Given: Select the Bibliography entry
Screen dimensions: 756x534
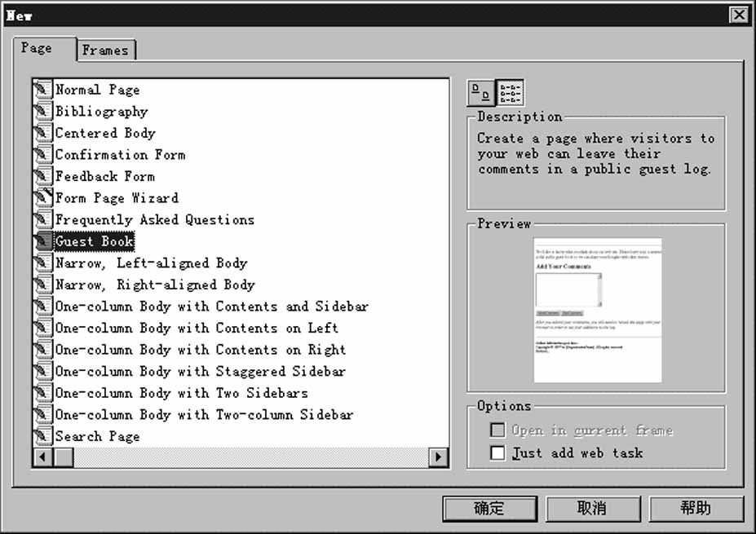Looking at the screenshot, I should [101, 112].
